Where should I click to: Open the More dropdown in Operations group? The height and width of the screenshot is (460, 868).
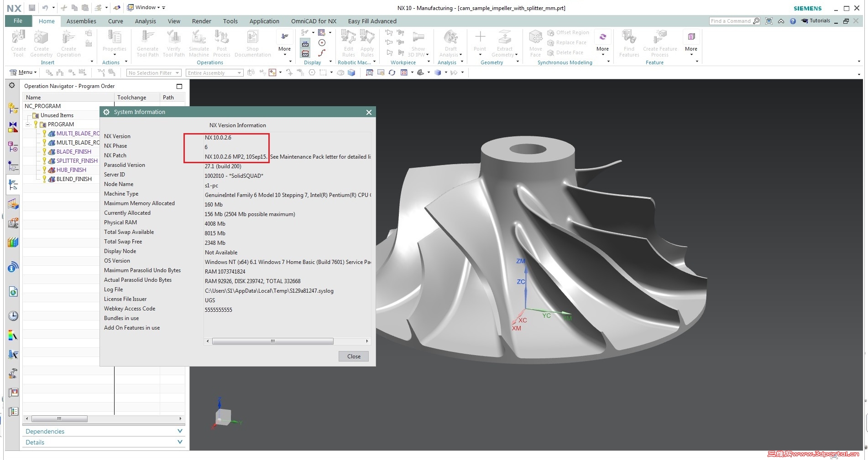coord(284,43)
